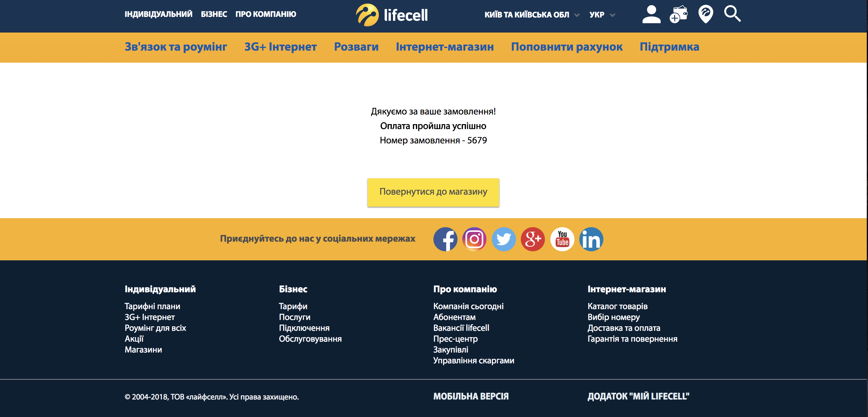Open the Тарифні плани footer link
The image size is (868, 417).
coord(152,306)
